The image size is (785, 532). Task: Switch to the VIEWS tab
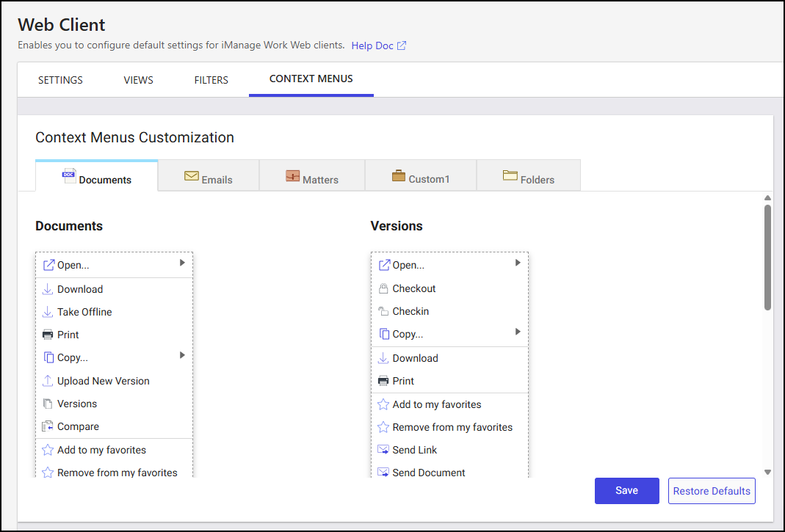[x=139, y=80]
